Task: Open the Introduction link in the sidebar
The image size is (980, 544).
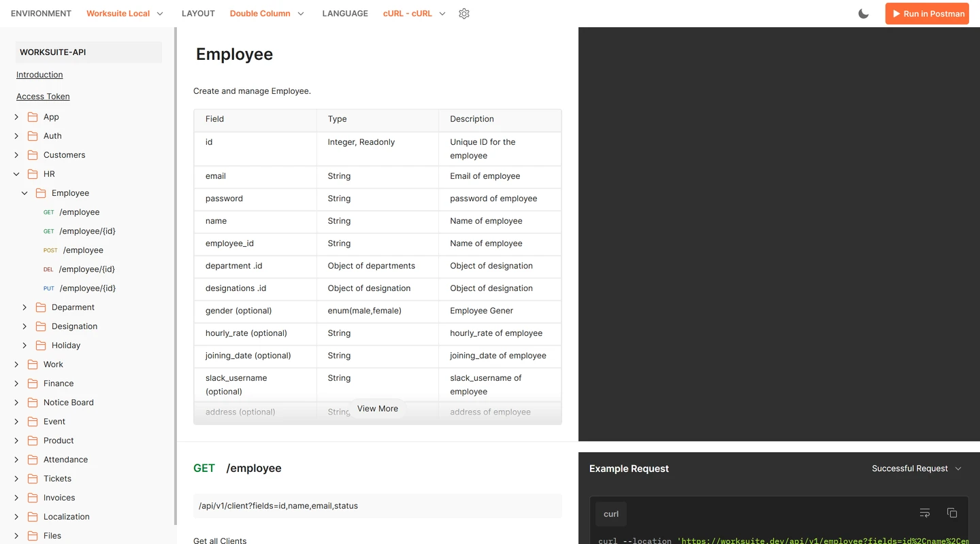Action: click(39, 75)
